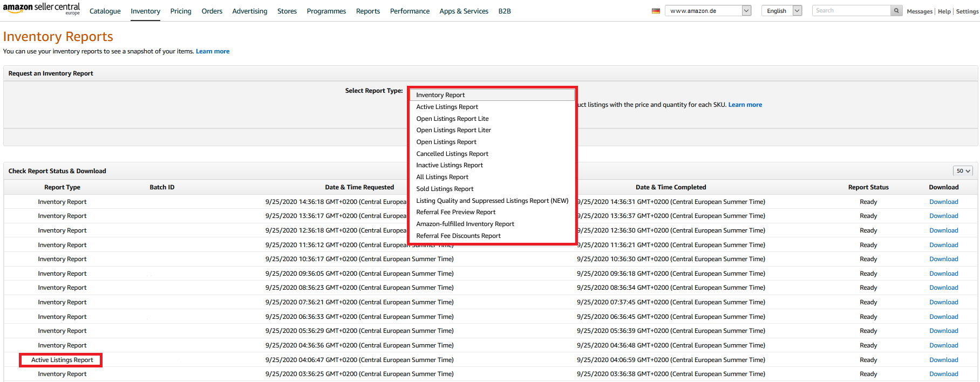Open the Settings link in header
The image size is (980, 382).
pos(967,11)
